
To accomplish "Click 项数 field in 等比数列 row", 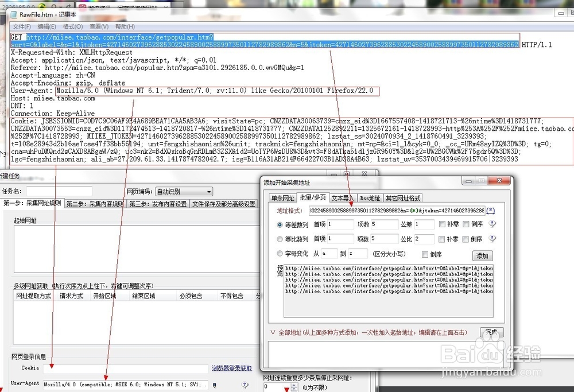I will point(385,239).
